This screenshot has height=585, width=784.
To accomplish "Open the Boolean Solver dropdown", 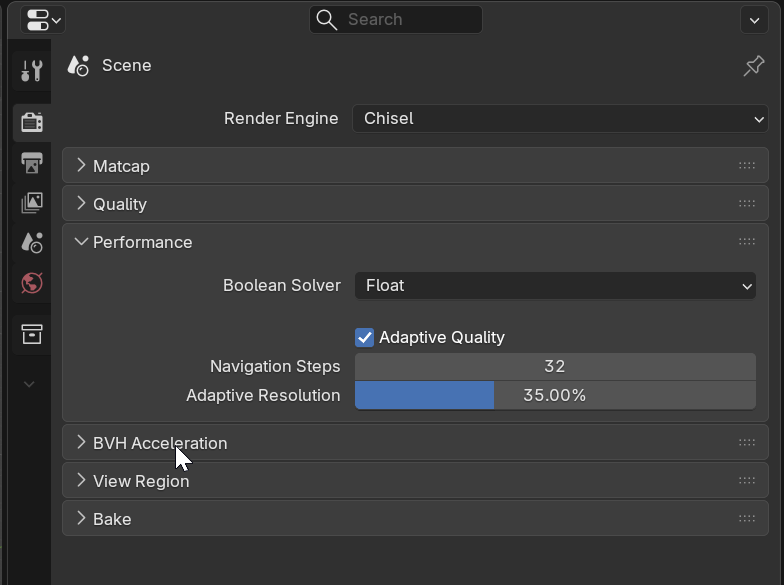I will 555,286.
